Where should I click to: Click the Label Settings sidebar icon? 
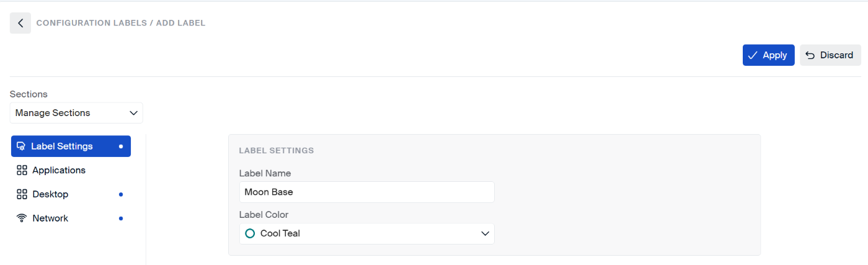21,146
